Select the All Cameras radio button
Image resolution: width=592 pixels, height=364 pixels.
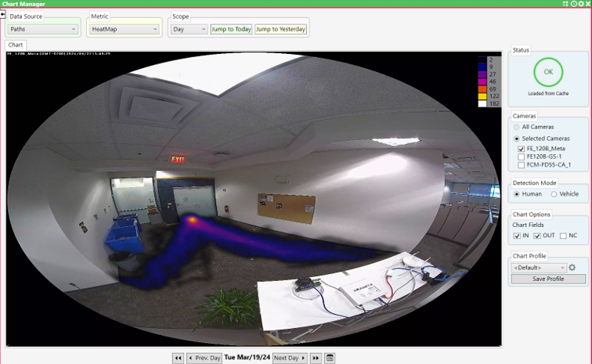pos(517,128)
